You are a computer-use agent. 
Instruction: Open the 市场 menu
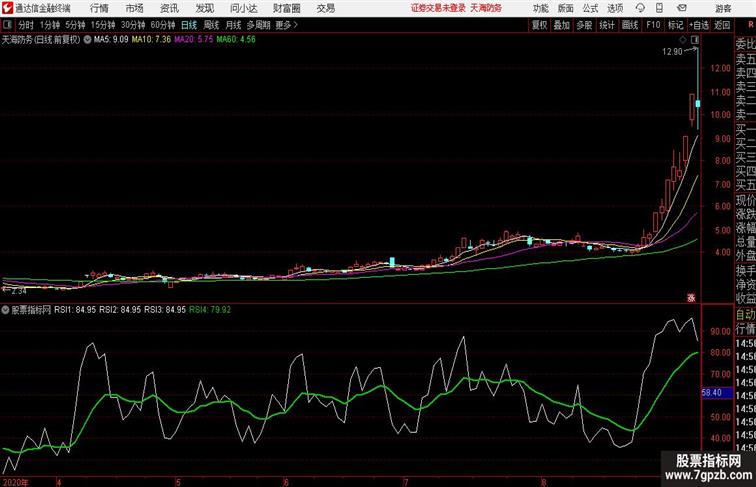tap(135, 8)
